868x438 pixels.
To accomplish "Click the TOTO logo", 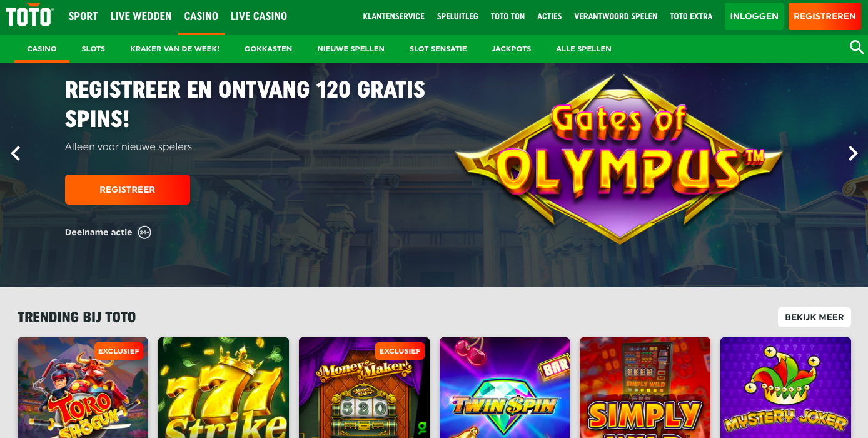I will (x=29, y=16).
